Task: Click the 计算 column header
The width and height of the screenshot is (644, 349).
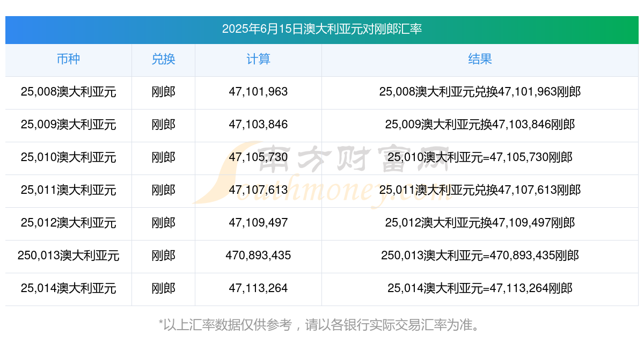Action: click(258, 59)
